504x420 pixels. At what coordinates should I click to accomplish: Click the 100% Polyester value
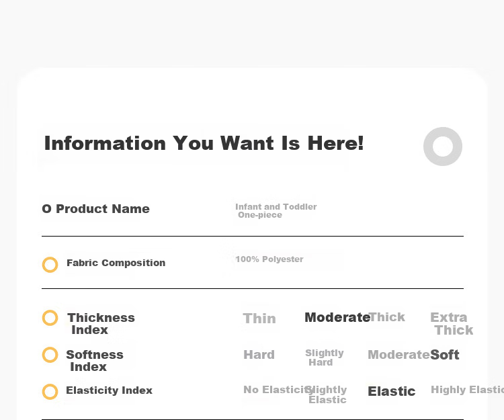point(269,259)
